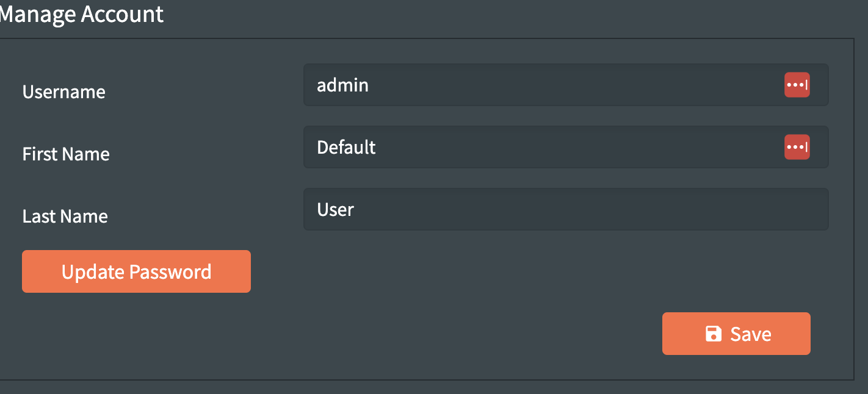868x394 pixels.
Task: Click the Username label
Action: [64, 92]
